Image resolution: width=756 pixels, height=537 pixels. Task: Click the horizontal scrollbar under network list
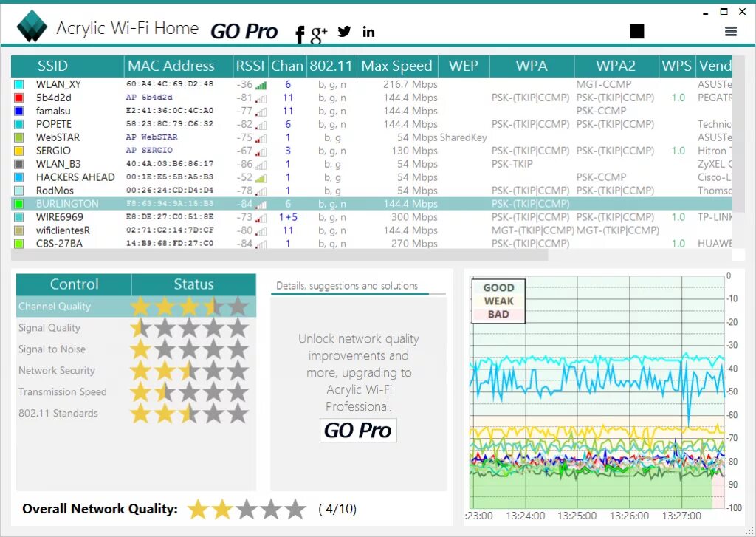tap(280, 255)
